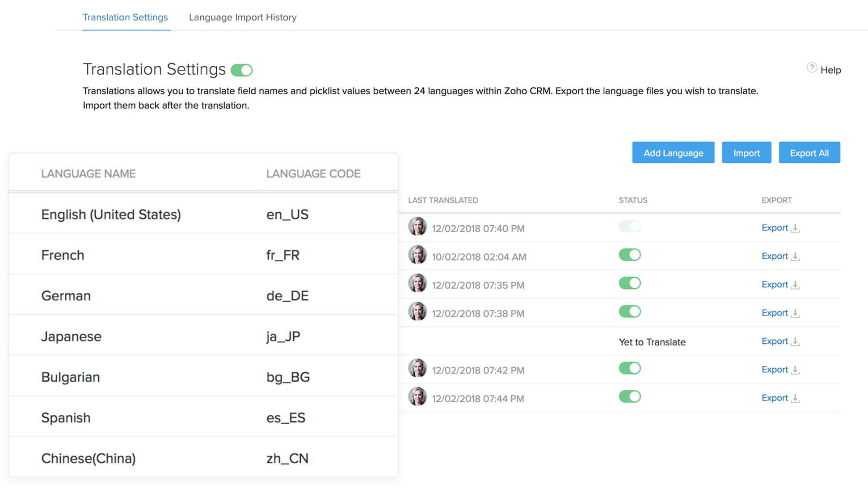Select the Japanese language name
This screenshot has height=489, width=868.
71,337
